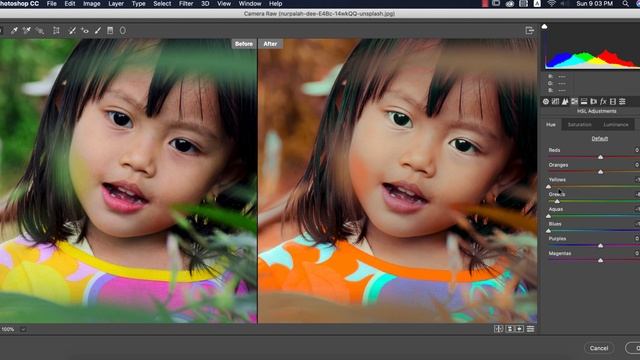Open the Filter menu
The width and height of the screenshot is (640, 360).
(186, 4)
